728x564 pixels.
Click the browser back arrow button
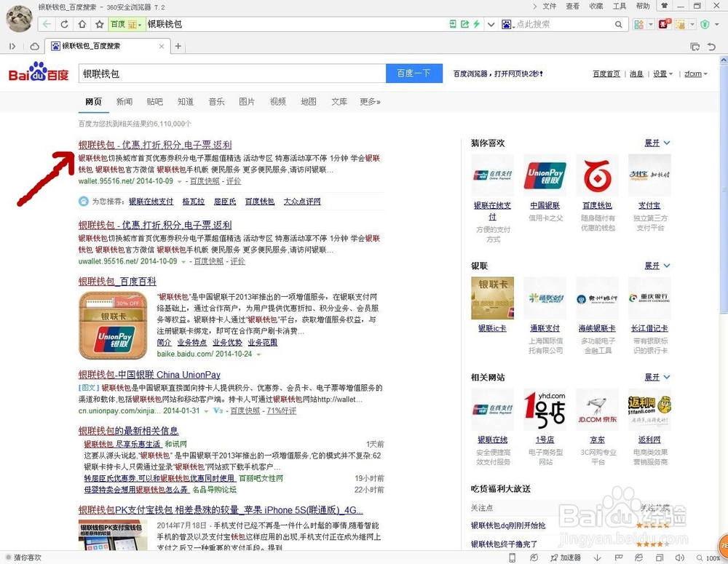click(47, 24)
